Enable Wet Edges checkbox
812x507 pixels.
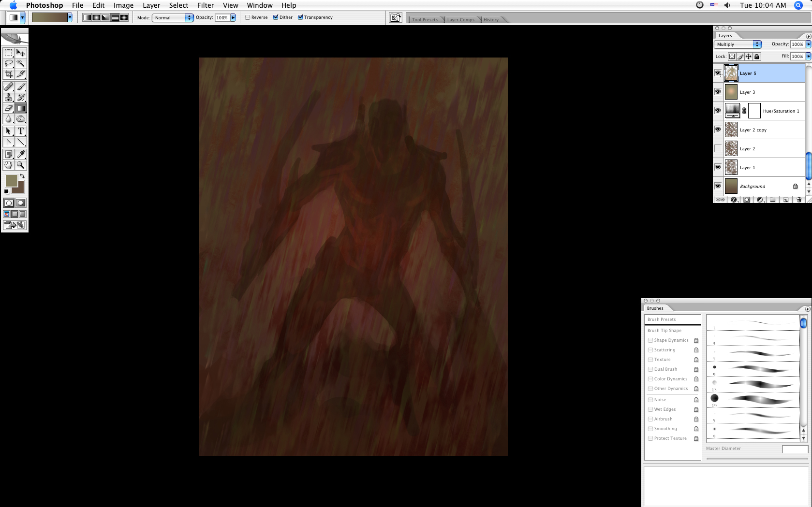point(650,409)
